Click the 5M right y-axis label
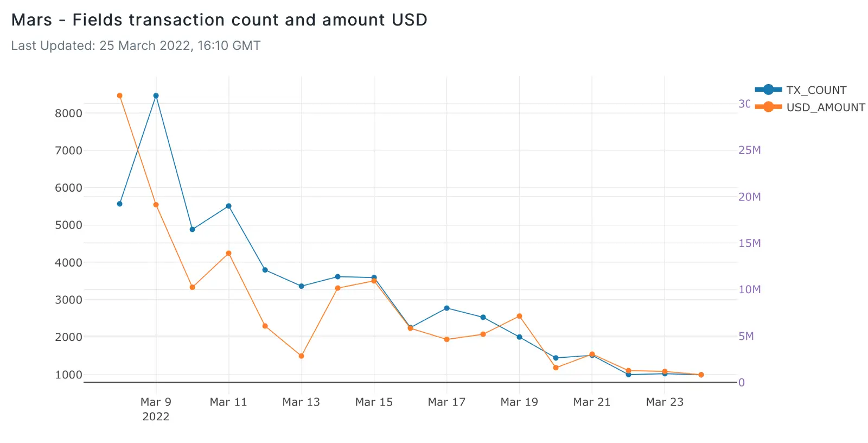Image resolution: width=868 pixels, height=443 pixels. point(746,337)
